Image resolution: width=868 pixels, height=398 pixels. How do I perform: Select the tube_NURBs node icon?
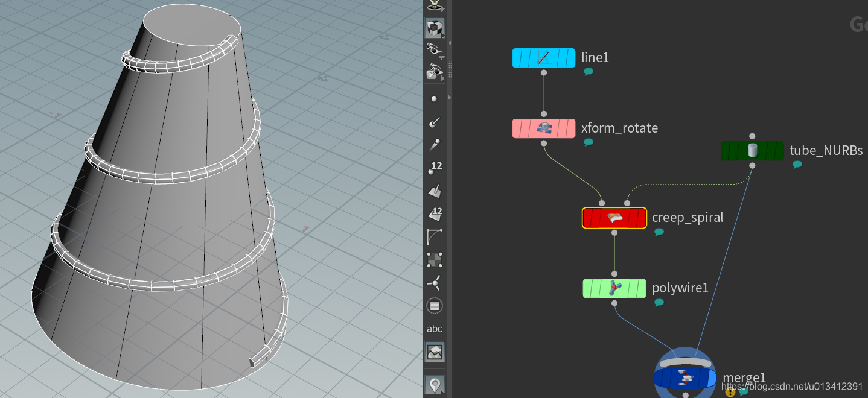752,151
